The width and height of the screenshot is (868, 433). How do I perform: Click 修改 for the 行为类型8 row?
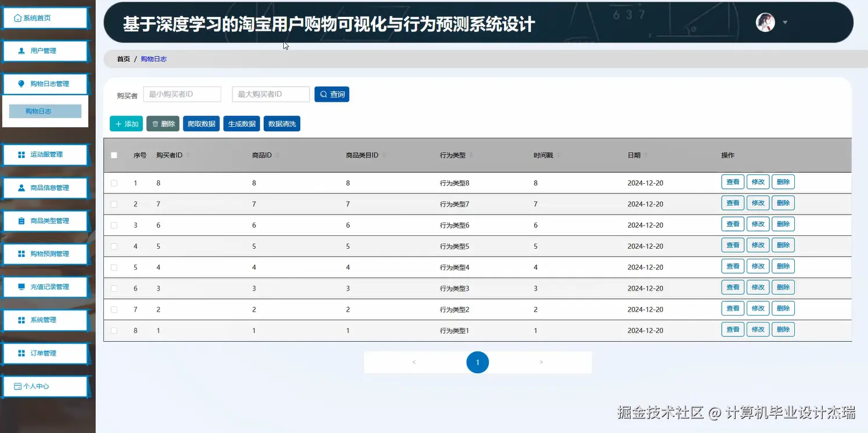point(758,182)
